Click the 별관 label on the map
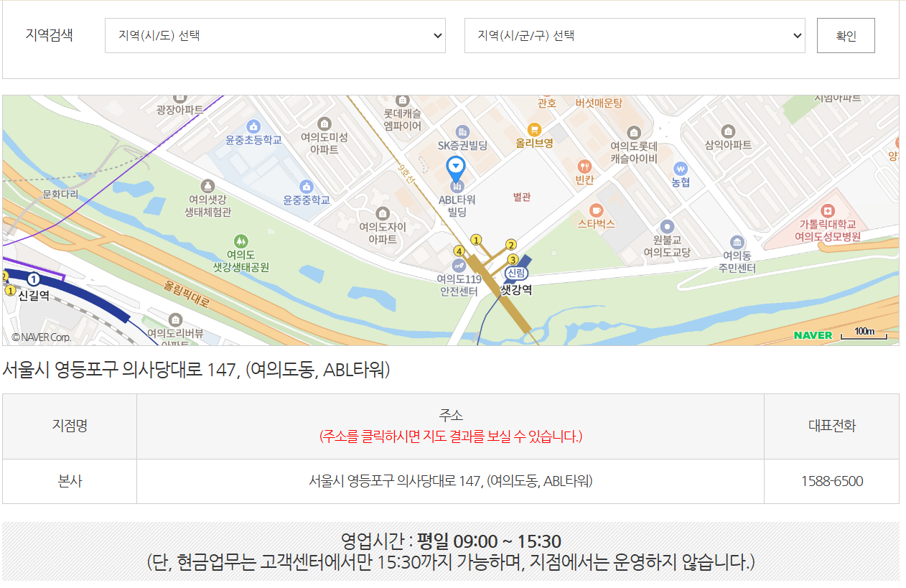Image resolution: width=906 pixels, height=588 pixels. (x=522, y=197)
